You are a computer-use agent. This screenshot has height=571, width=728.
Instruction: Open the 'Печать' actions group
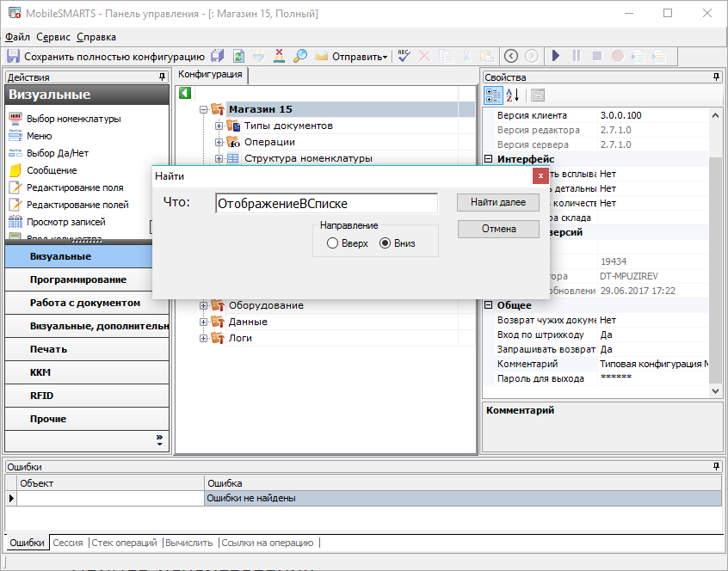86,349
